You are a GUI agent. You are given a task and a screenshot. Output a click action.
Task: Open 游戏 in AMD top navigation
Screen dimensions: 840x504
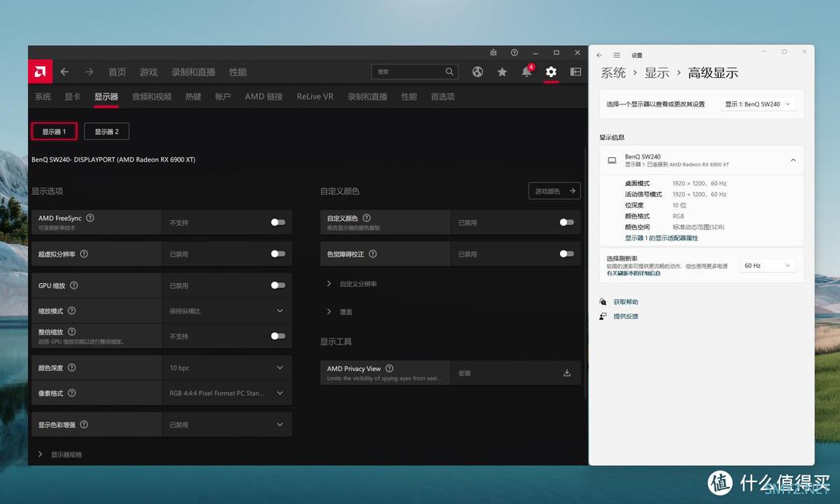pyautogui.click(x=149, y=72)
